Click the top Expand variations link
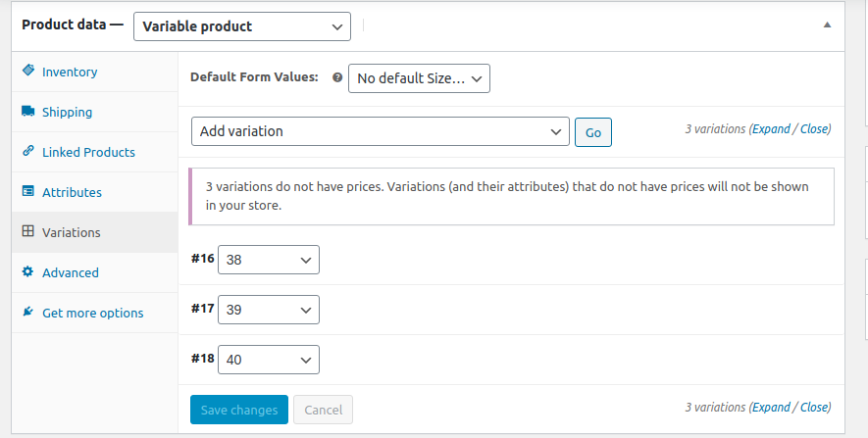This screenshot has height=438, width=868. click(771, 128)
